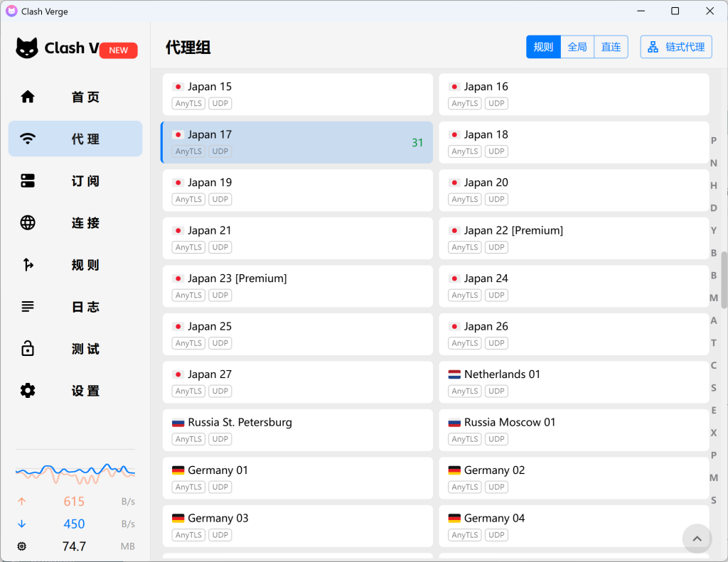Click the memory chip icon near 74.7 MB

(x=22, y=546)
